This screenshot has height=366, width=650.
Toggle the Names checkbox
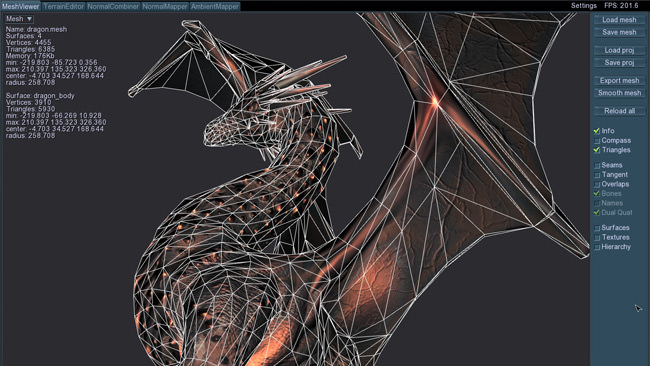[x=597, y=203]
